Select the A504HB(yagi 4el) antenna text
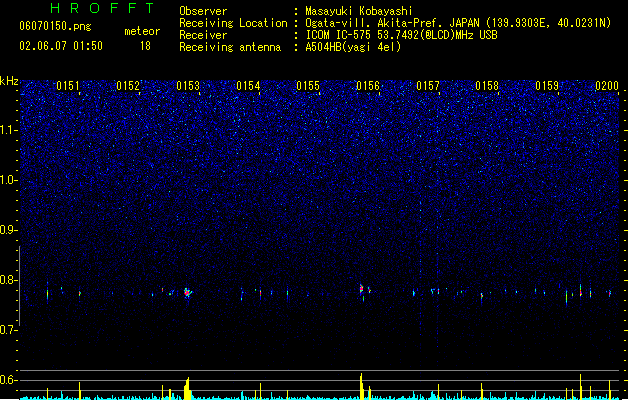This screenshot has height=400, width=629. (x=353, y=47)
